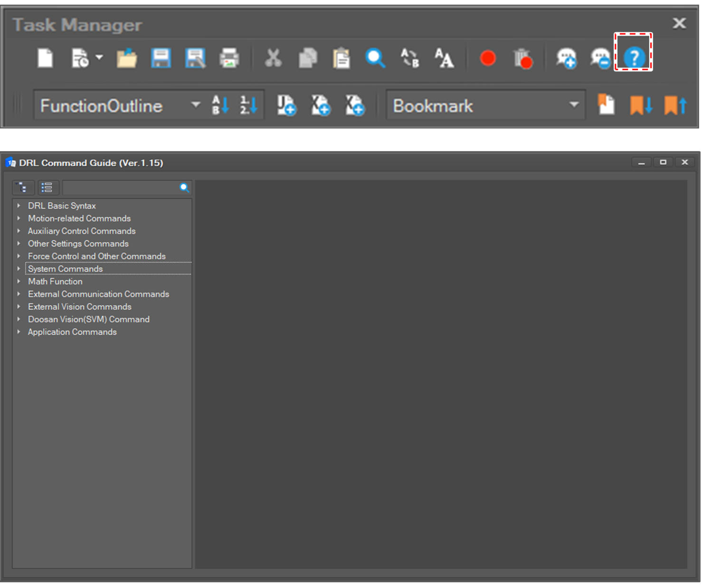Viewport: 701px width, 588px height.
Task: Switch guide to list view mode
Action: click(x=47, y=188)
